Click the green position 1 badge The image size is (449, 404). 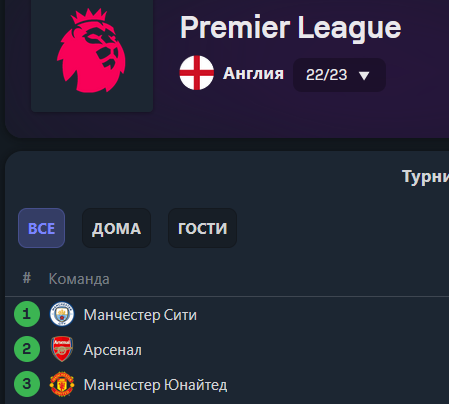click(27, 314)
